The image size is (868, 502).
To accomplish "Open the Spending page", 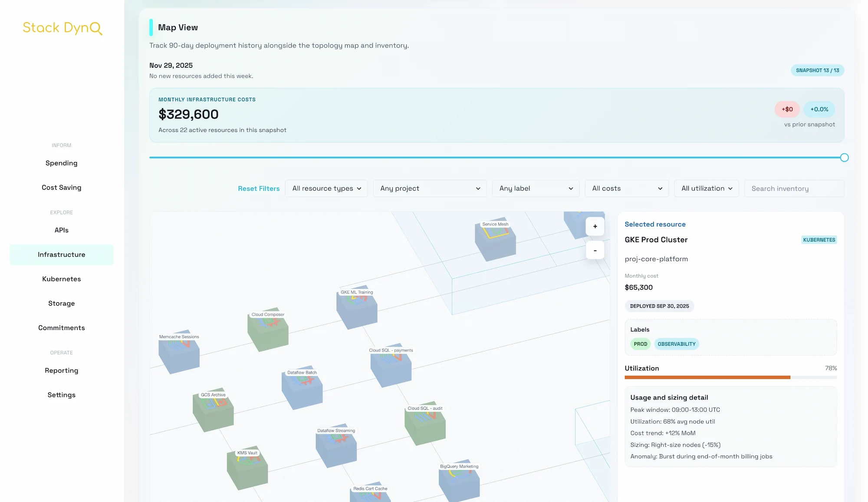I will pos(61,163).
